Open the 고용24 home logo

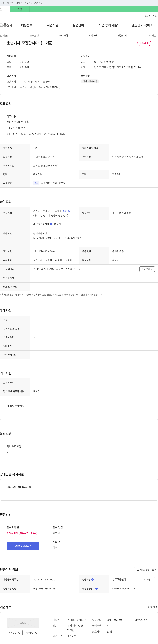coord(6,25)
